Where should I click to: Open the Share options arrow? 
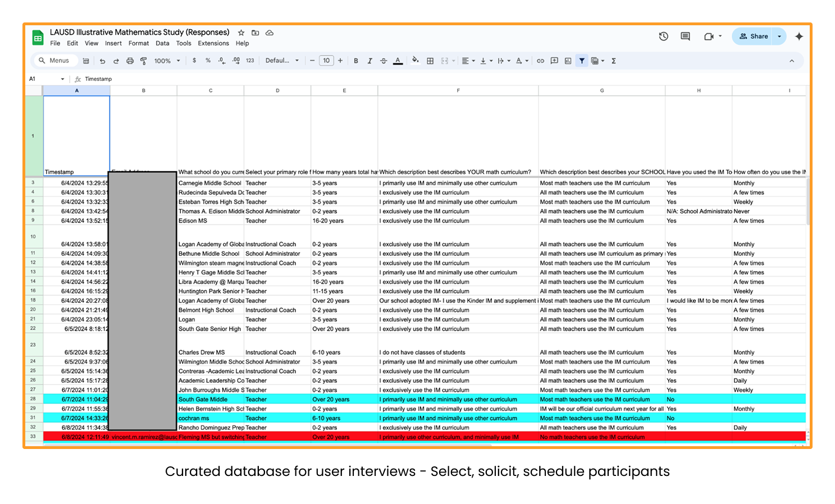[779, 36]
